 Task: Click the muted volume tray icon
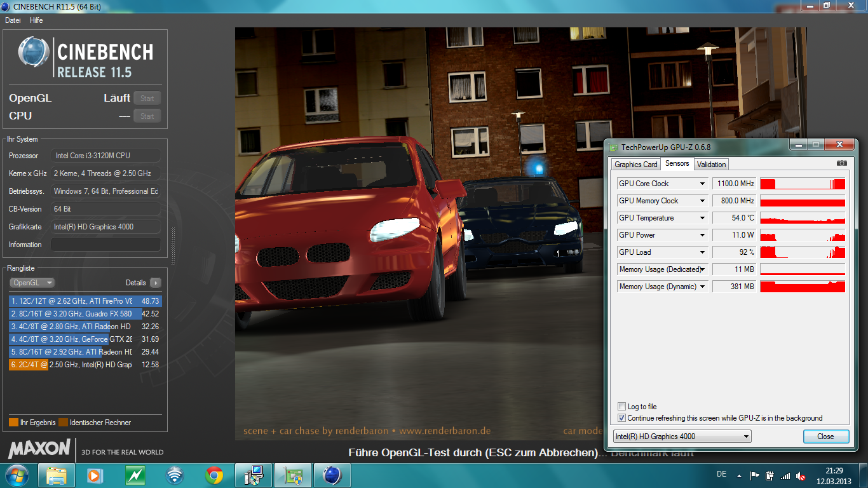point(801,475)
